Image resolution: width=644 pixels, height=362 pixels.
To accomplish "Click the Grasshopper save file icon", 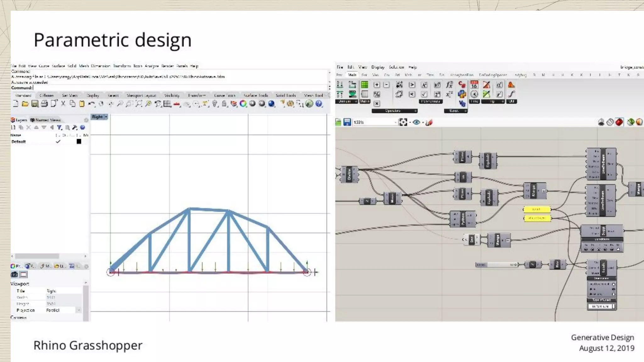I will click(347, 122).
